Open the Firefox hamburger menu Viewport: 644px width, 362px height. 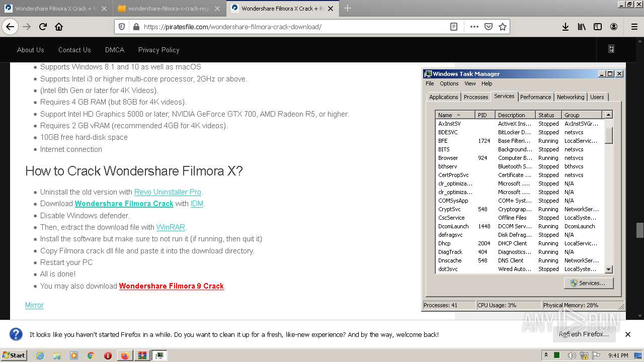pyautogui.click(x=634, y=27)
